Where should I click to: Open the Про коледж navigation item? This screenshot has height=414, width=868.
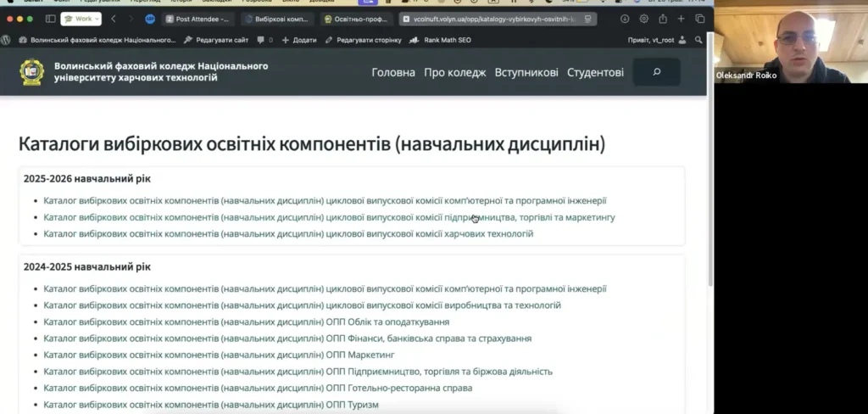[455, 72]
